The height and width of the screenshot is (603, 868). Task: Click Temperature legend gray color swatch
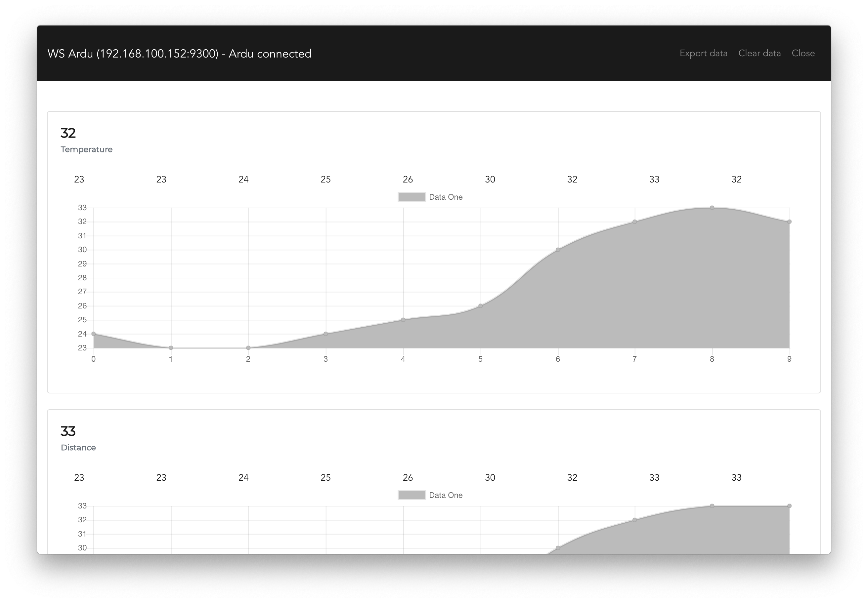tap(412, 197)
